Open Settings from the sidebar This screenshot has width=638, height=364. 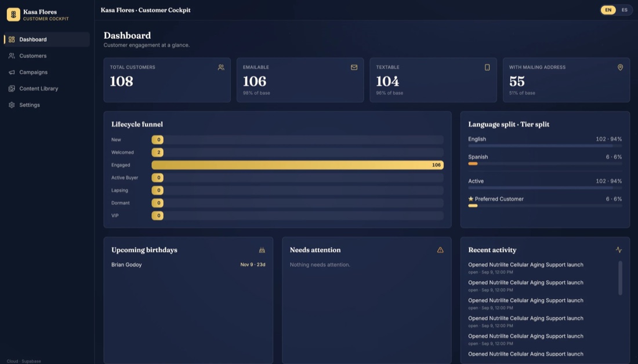(47, 105)
